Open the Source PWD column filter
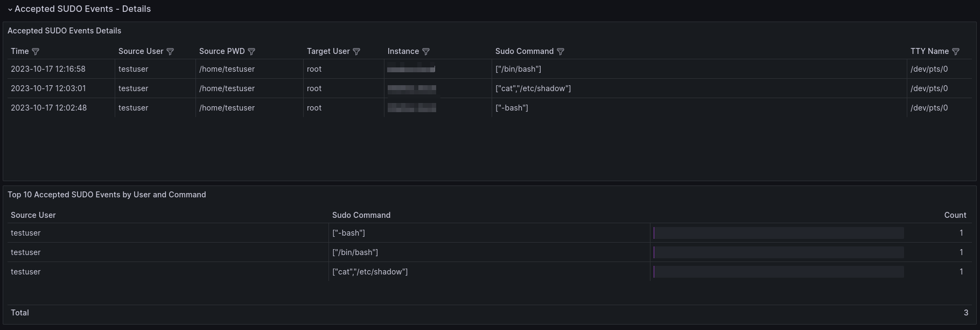980x330 pixels. click(x=251, y=52)
